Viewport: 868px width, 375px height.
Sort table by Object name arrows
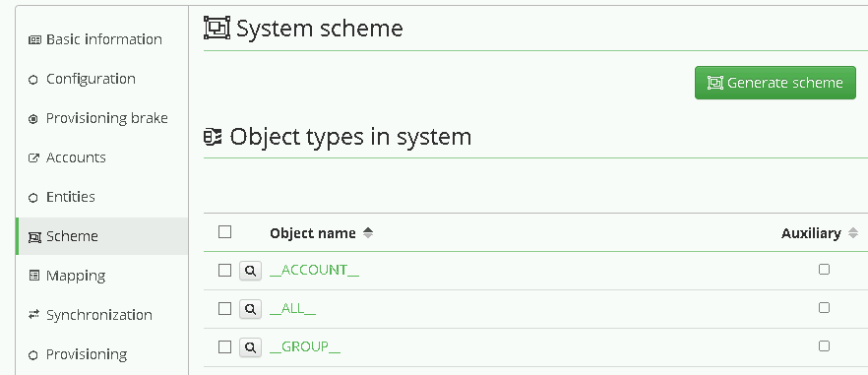tap(368, 233)
